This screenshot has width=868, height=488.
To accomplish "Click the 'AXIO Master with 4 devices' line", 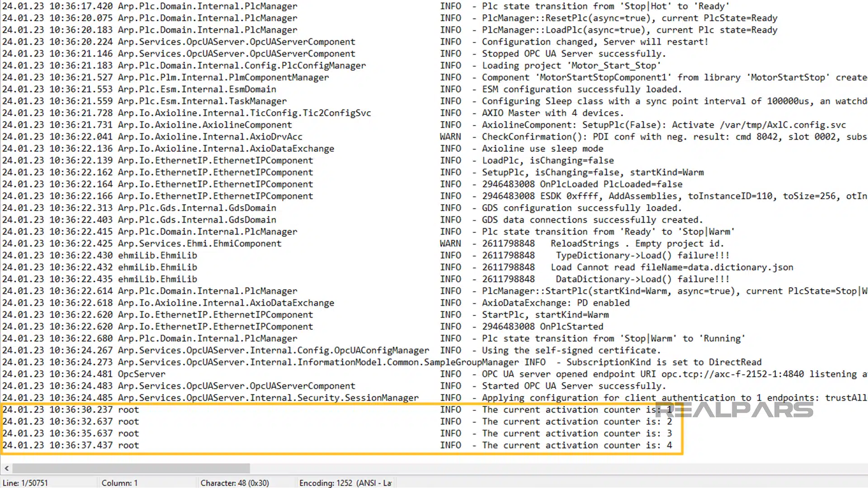I will click(x=552, y=113).
